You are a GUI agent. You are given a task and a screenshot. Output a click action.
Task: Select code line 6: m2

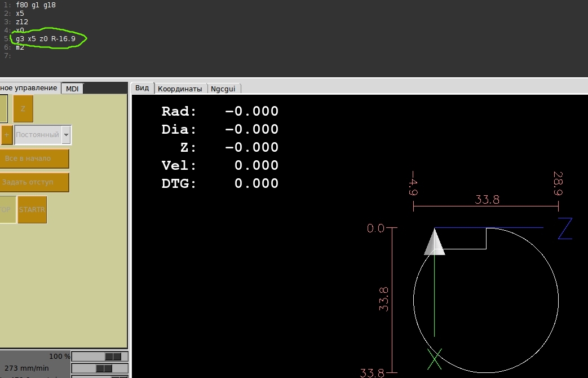point(20,47)
